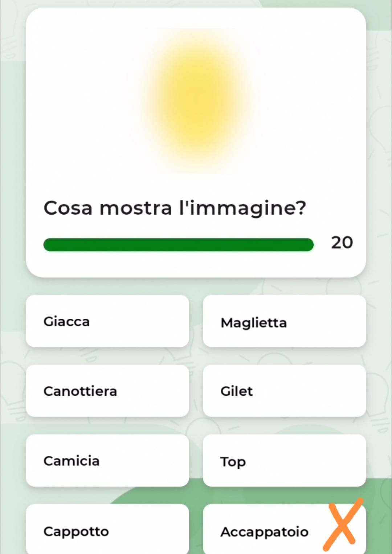Viewport: 392px width, 554px height.
Task: Choose the Giacca answer
Action: [x=107, y=321]
